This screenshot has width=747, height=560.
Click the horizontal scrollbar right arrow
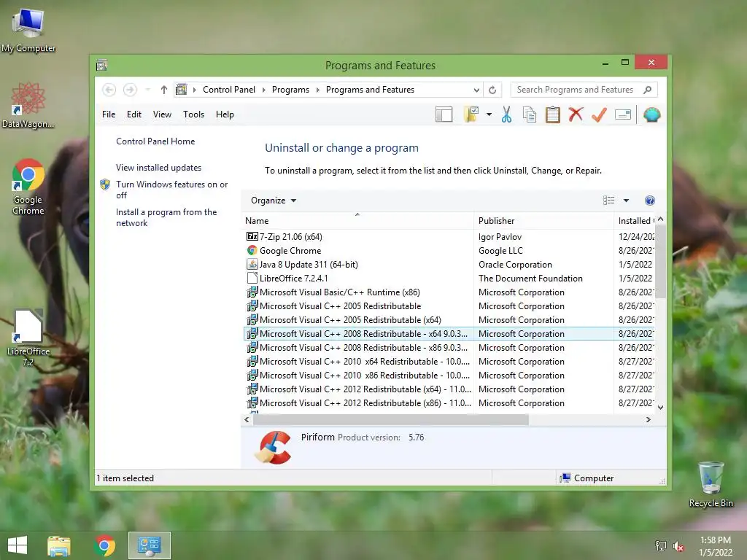648,419
